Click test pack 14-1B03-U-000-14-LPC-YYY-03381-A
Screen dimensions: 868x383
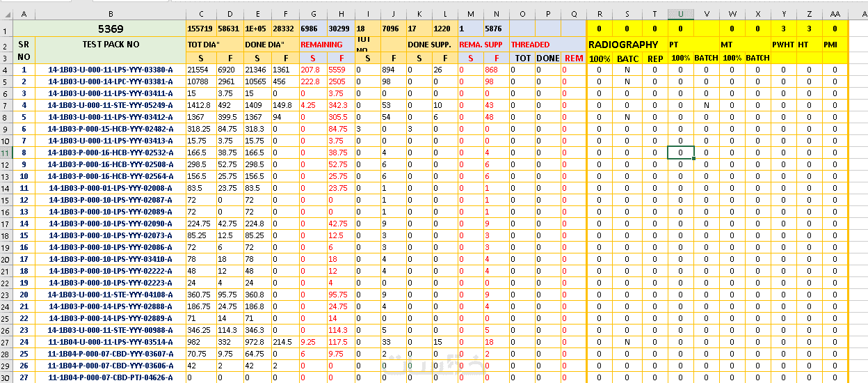(x=110, y=81)
